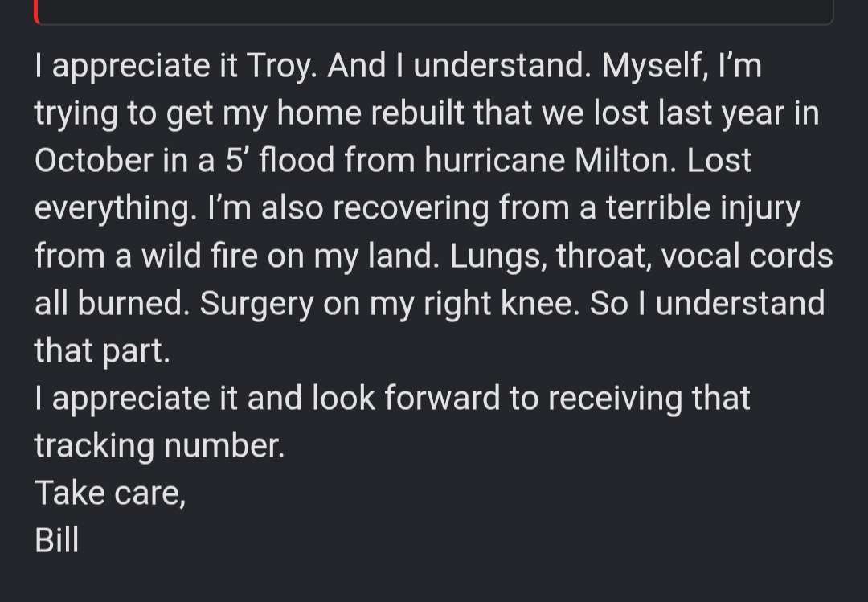Click the "that part." line
The image size is (868, 602).
(x=102, y=352)
